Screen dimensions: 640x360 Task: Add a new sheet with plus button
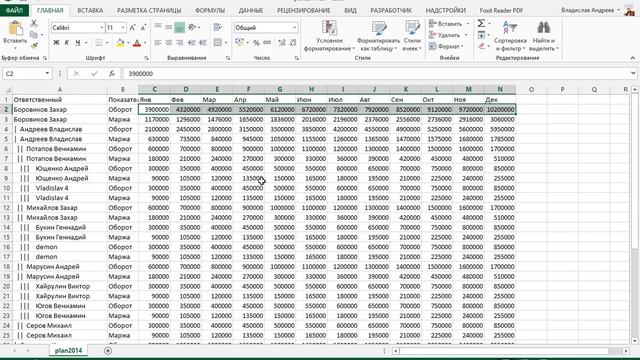tap(108, 350)
